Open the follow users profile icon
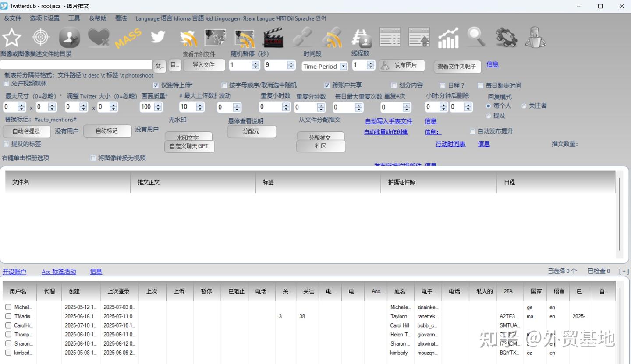Image resolution: width=631 pixels, height=364 pixels. click(70, 38)
